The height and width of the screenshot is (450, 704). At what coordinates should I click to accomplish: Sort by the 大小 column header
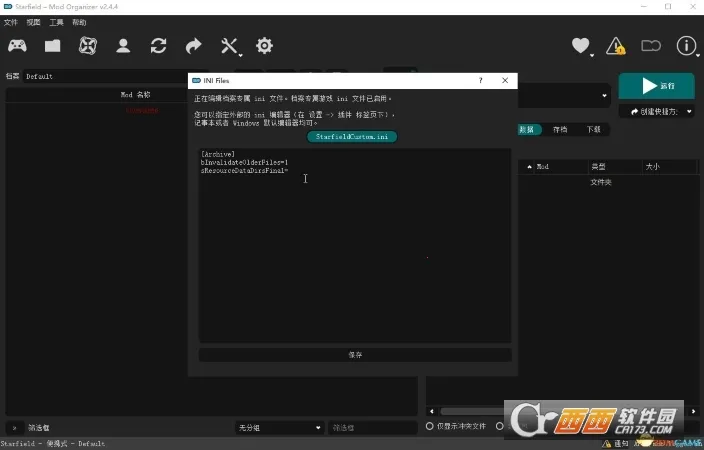[x=669, y=167]
